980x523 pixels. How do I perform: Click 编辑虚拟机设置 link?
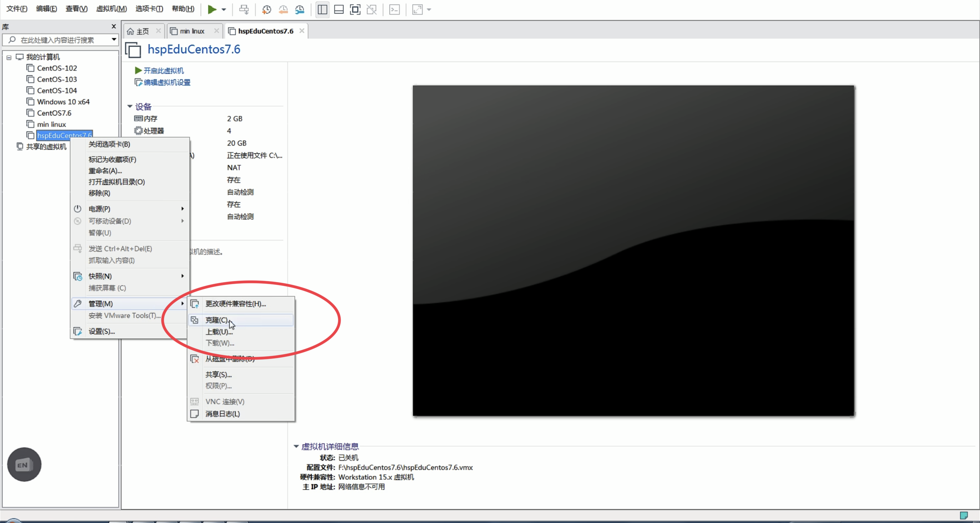167,82
